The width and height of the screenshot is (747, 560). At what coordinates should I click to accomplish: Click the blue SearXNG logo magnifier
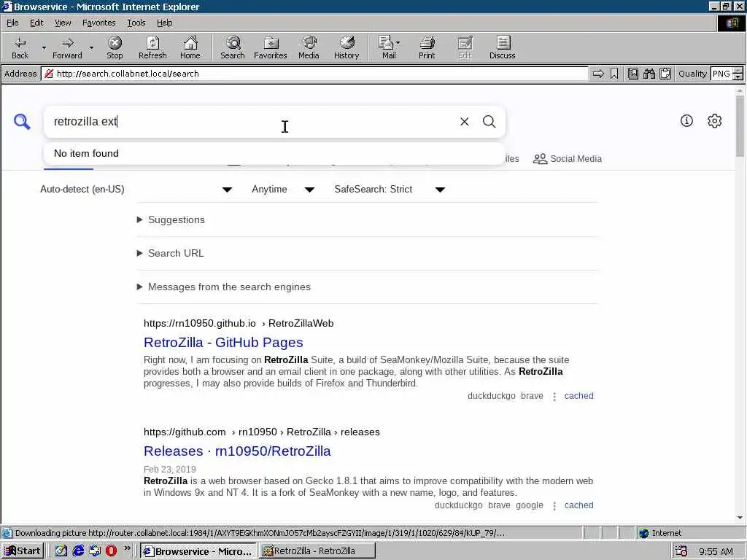click(x=22, y=122)
